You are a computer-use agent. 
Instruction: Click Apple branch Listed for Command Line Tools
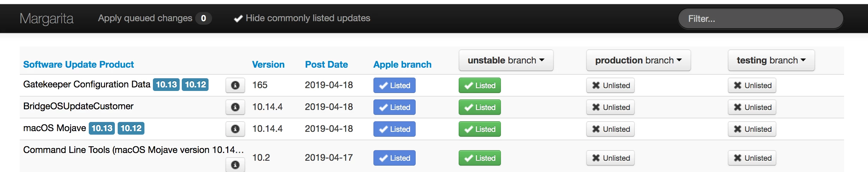click(394, 158)
